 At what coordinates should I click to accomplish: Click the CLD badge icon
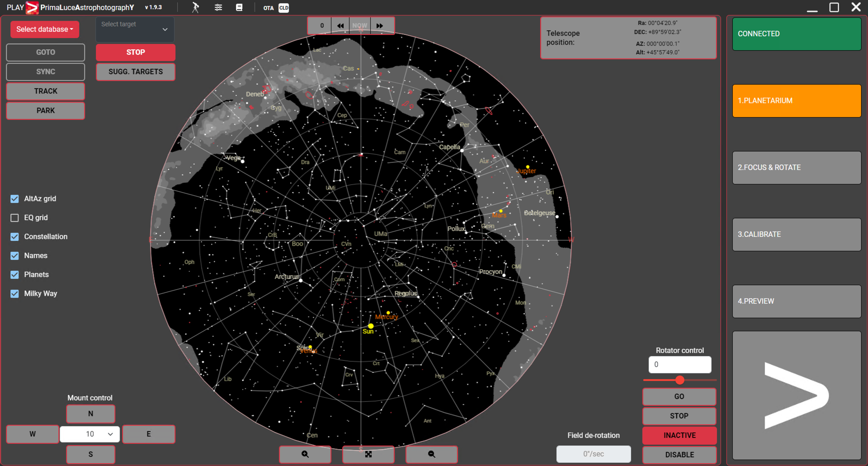click(284, 8)
